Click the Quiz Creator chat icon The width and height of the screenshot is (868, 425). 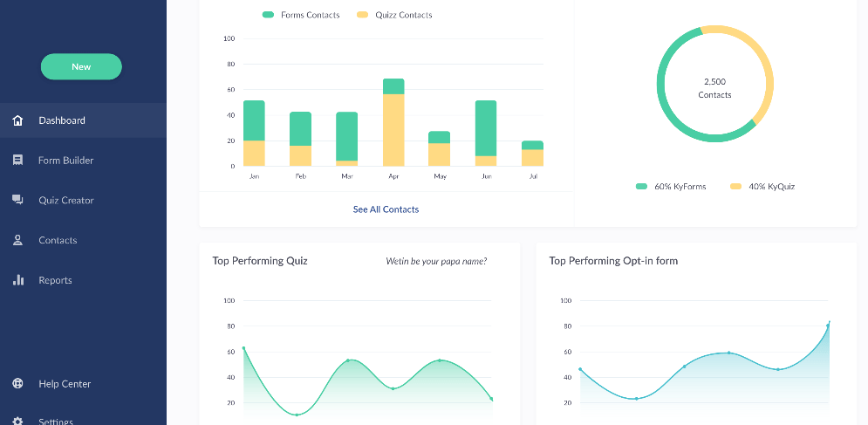[17, 200]
